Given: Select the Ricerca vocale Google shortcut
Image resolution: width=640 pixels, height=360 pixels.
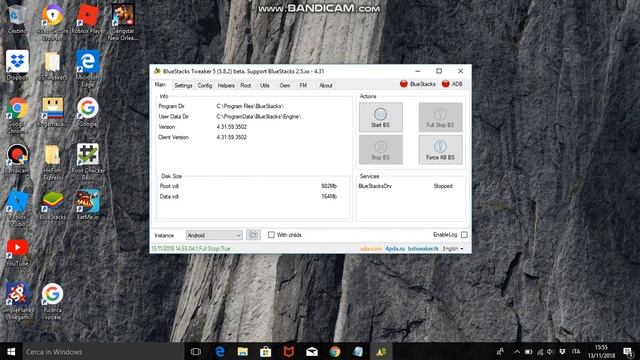Looking at the screenshot, I should click(52, 301).
